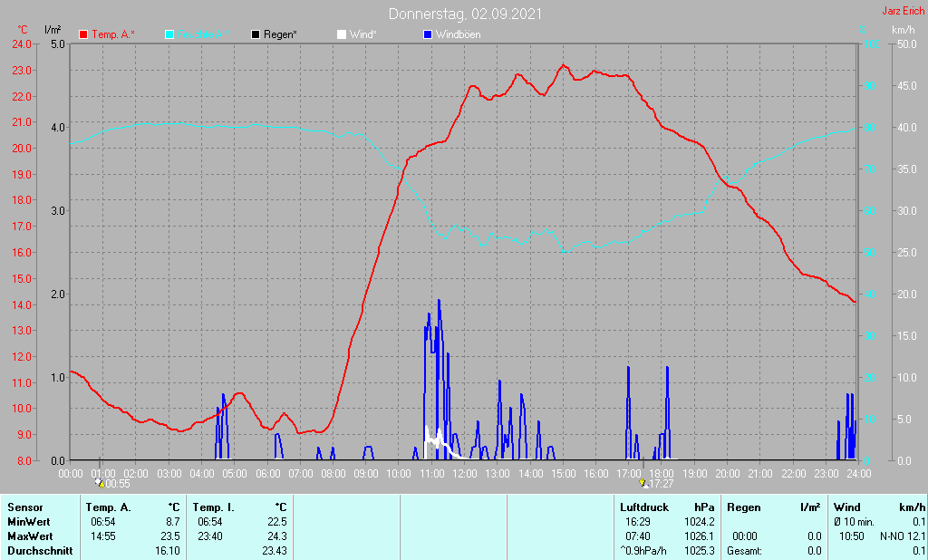Click the cyan humidity legend square
This screenshot has height=560, width=928.
tap(169, 34)
